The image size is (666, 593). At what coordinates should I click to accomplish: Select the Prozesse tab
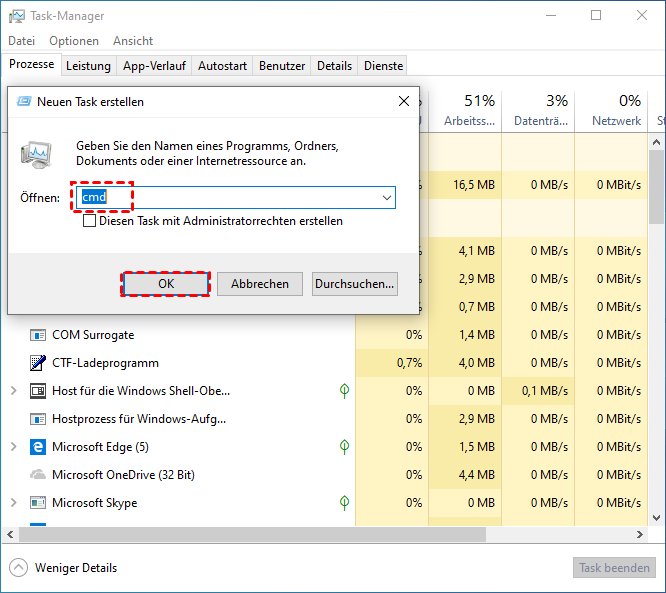point(31,64)
